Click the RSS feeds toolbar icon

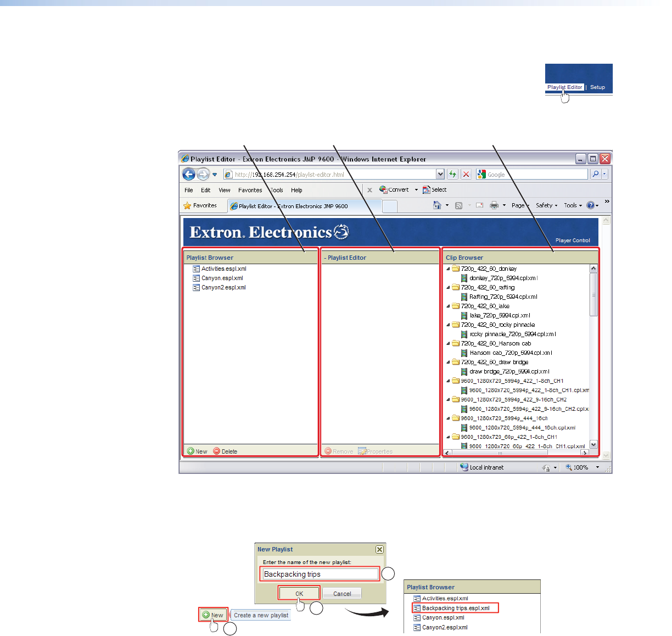click(458, 205)
